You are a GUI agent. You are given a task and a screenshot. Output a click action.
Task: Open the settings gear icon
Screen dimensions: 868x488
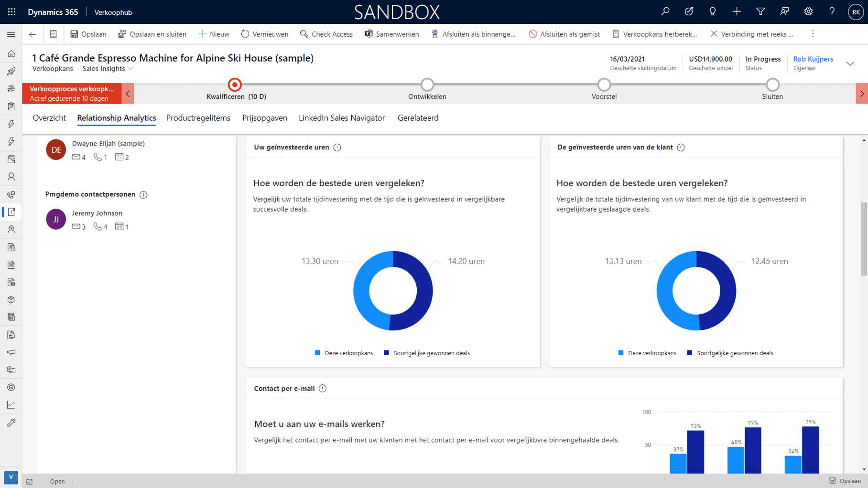tap(808, 11)
